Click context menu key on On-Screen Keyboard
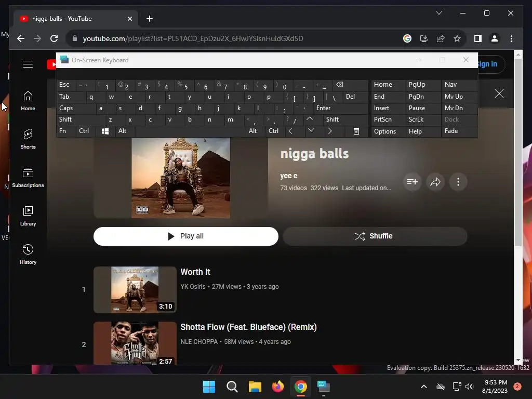This screenshot has height=399, width=532. (356, 131)
